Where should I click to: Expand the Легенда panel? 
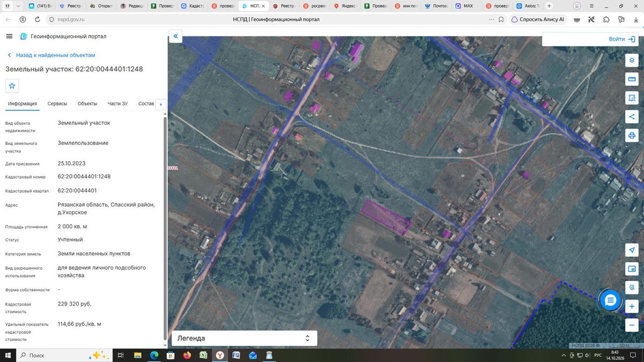[x=244, y=338]
